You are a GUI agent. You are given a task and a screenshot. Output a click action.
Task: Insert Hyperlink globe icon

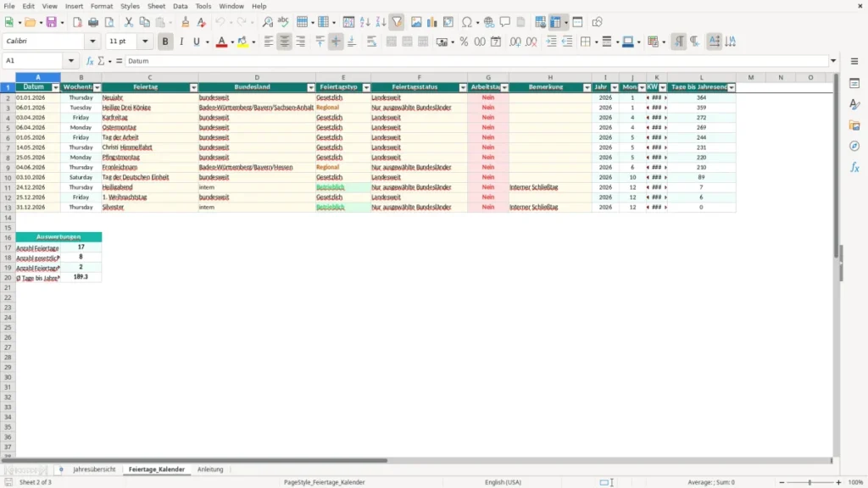(x=489, y=22)
